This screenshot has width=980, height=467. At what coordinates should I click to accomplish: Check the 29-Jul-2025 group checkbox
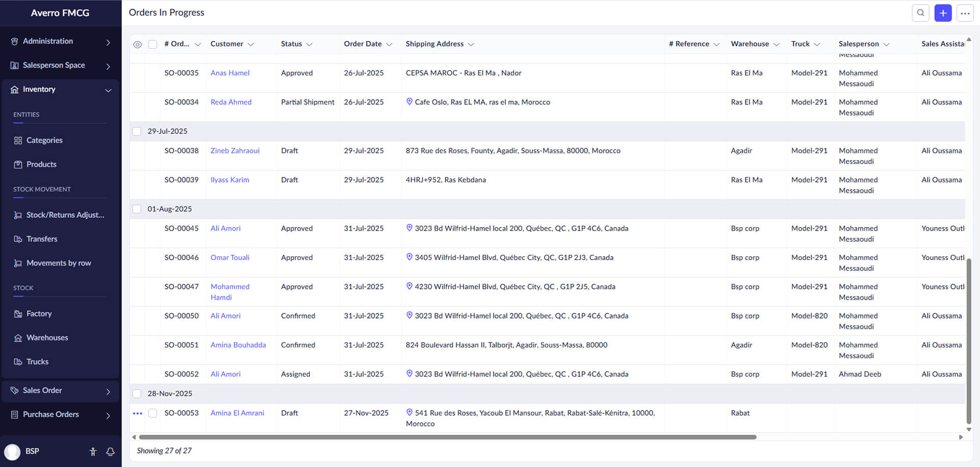click(x=137, y=131)
